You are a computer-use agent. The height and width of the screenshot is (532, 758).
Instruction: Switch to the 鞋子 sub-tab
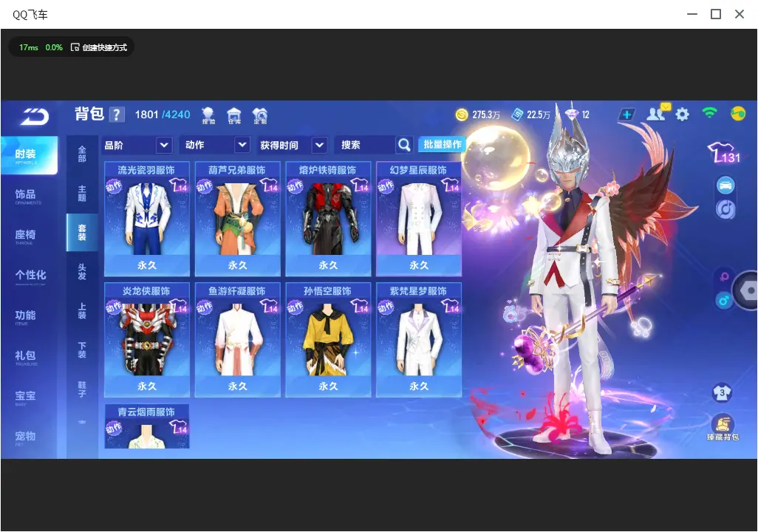(82, 389)
